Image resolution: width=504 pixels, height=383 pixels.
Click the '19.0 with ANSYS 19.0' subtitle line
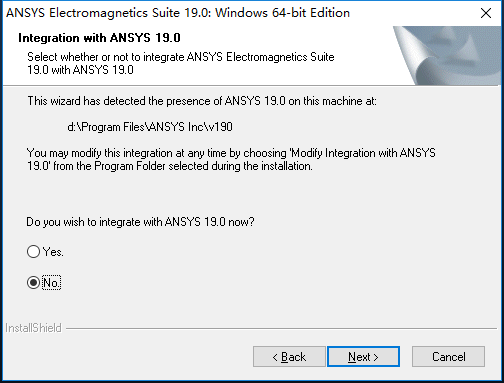point(80,70)
